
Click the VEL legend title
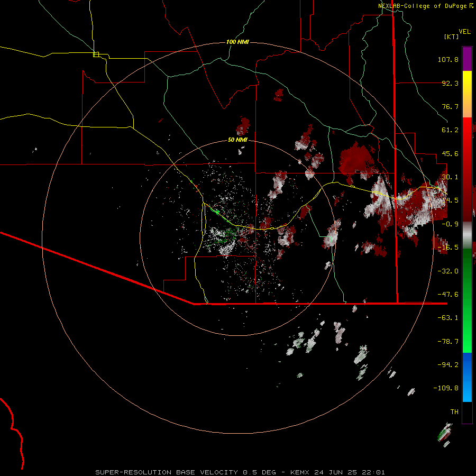[x=464, y=32]
